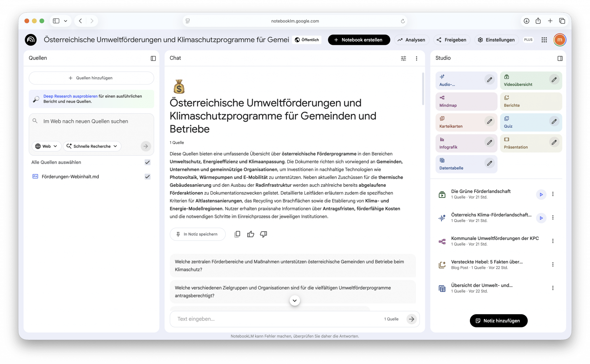
Task: Click the Notebook erstellen button
Action: tap(359, 40)
